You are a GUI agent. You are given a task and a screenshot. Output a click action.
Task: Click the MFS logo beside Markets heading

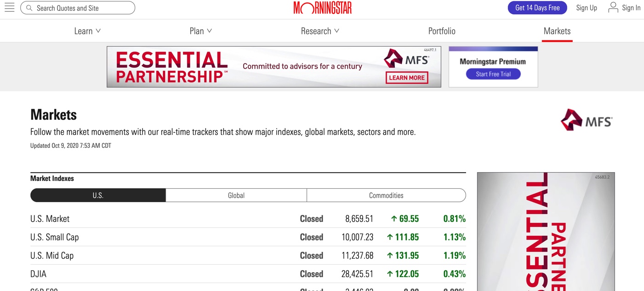587,120
